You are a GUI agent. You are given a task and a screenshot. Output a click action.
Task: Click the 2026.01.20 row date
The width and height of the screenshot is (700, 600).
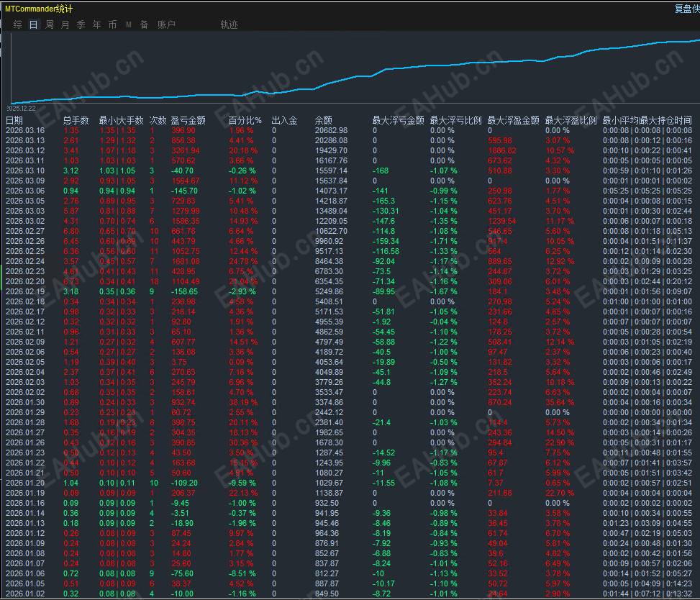[x=25, y=483]
